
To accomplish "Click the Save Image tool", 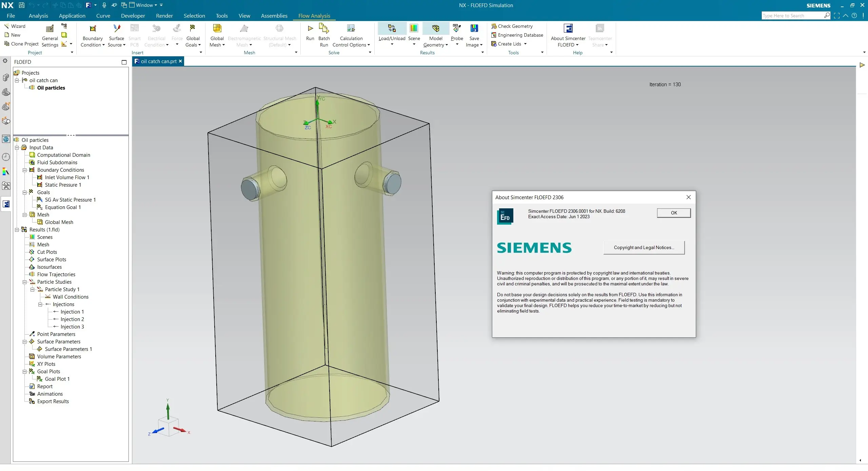I will tap(474, 35).
